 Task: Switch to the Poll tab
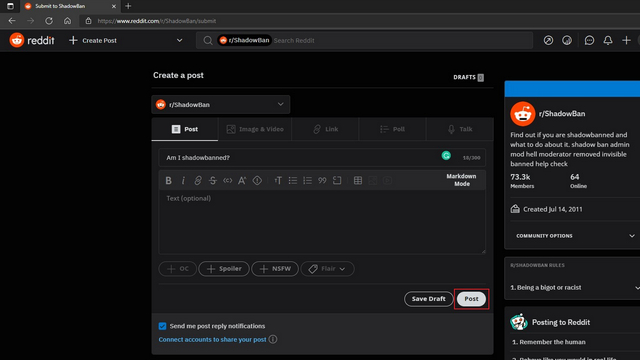[x=392, y=129]
